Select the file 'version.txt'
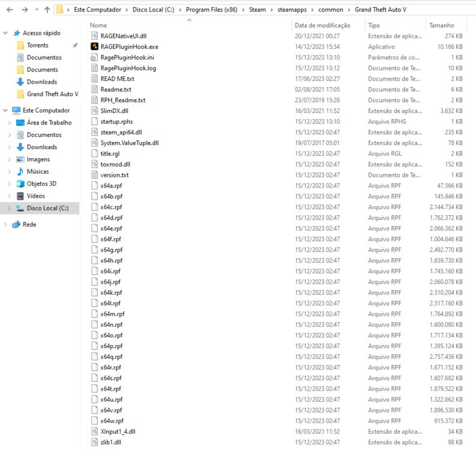Image resolution: width=476 pixels, height=451 pixels. coord(114,175)
